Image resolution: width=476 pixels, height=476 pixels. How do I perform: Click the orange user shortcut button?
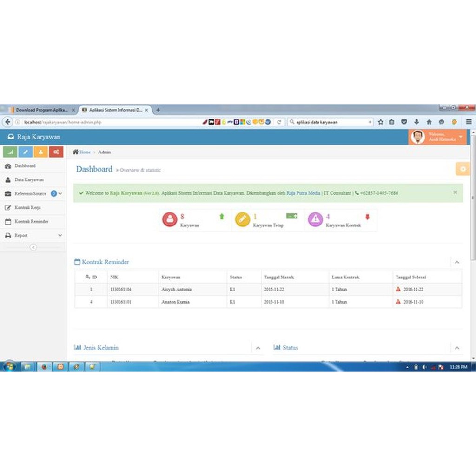40,152
